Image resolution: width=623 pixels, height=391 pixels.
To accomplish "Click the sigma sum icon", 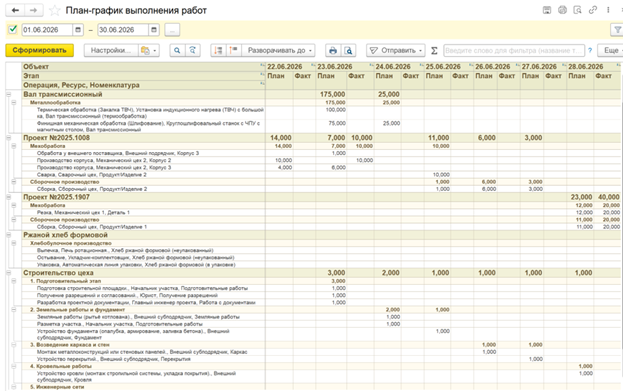I will click(x=434, y=50).
